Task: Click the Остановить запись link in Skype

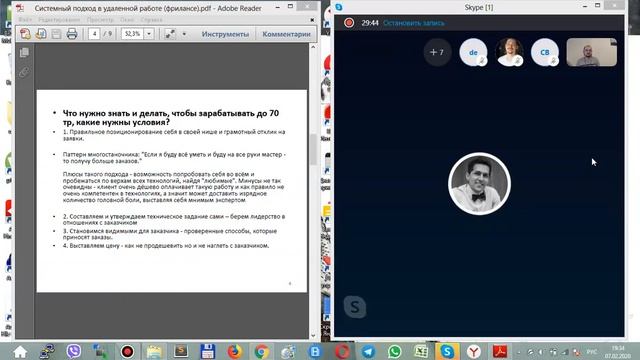Action: [413, 23]
